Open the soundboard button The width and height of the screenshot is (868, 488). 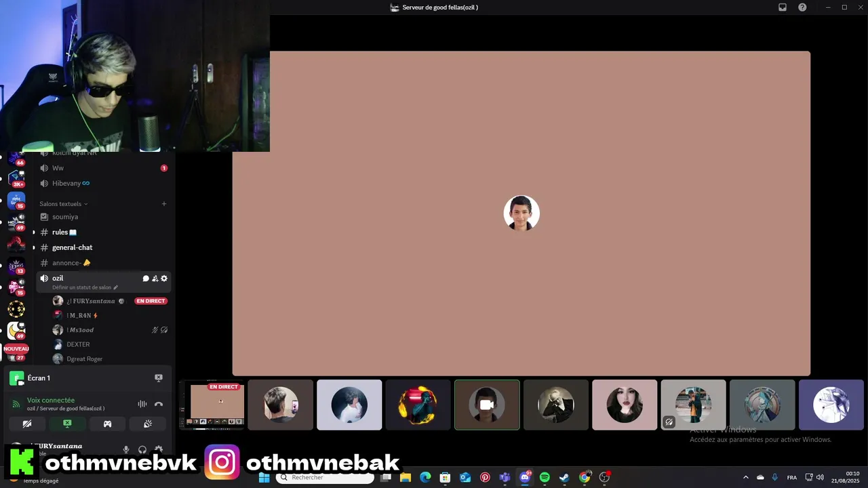point(148,424)
